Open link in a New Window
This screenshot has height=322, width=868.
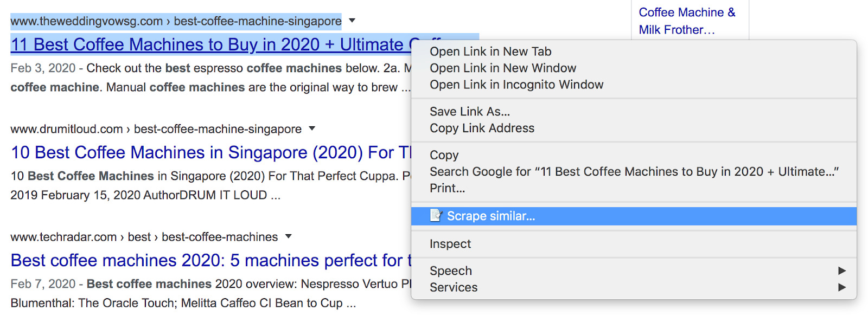502,68
